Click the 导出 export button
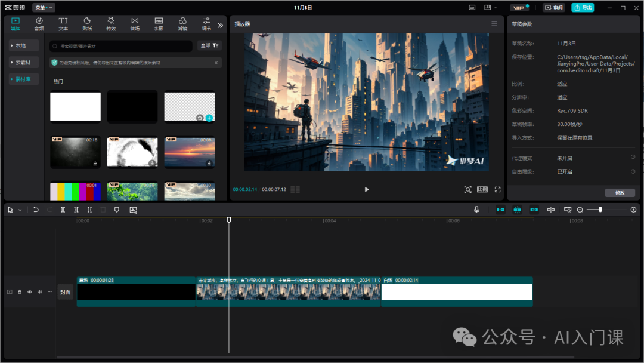 pyautogui.click(x=583, y=7)
